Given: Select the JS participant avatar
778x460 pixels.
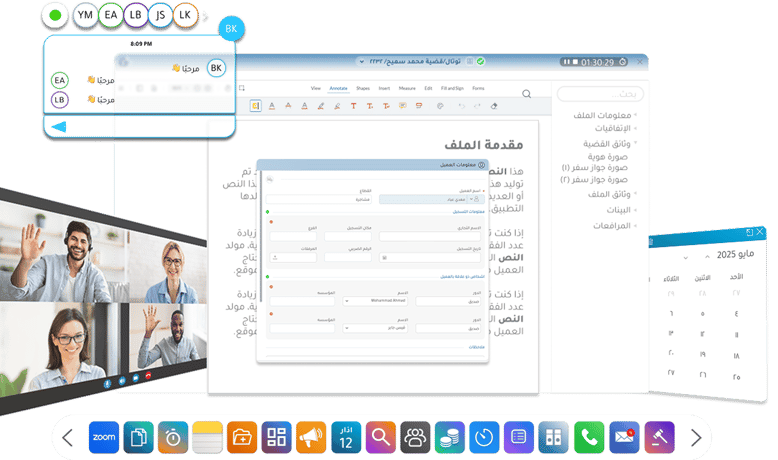Looking at the screenshot, I should (x=160, y=15).
